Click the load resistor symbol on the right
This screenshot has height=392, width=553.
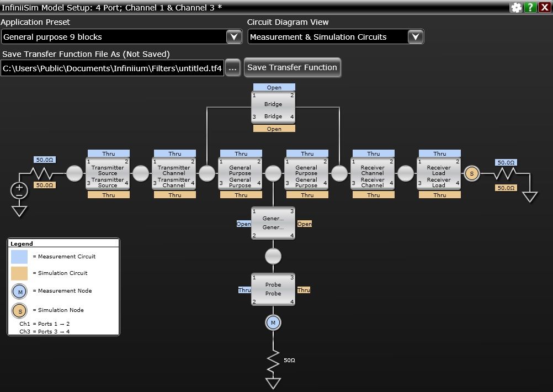pyautogui.click(x=505, y=173)
